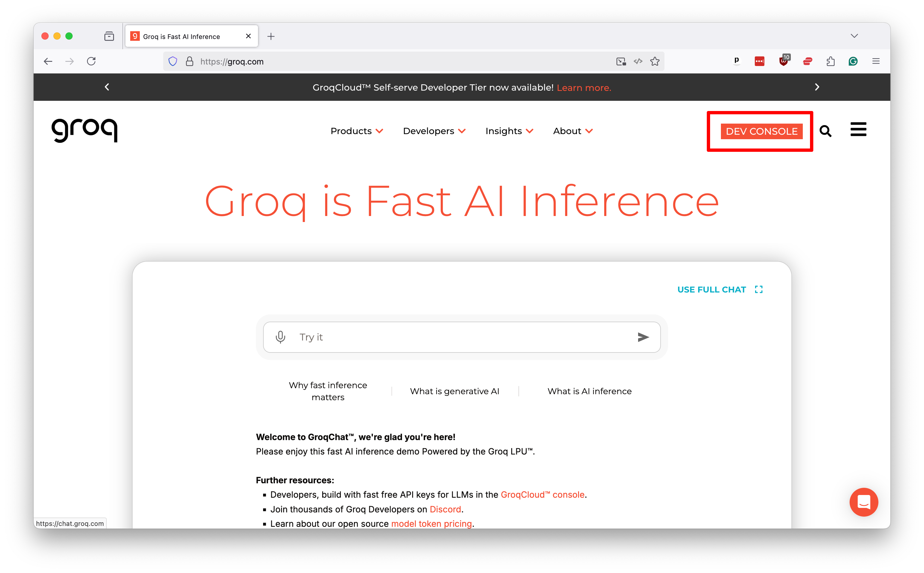
Task: Go to next announcement banner arrow
Action: tap(817, 87)
